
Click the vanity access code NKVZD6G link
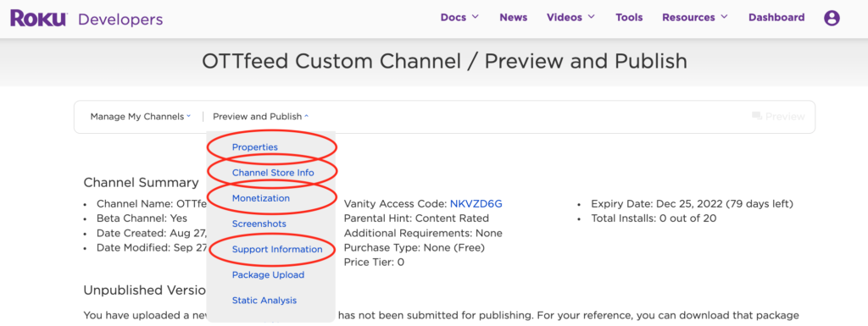(476, 204)
